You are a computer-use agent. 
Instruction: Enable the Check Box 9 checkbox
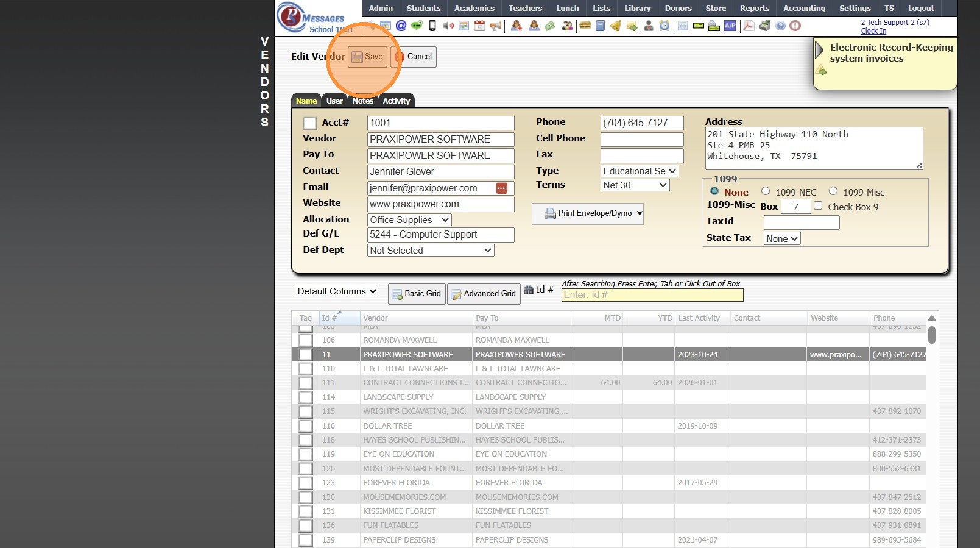click(x=818, y=206)
